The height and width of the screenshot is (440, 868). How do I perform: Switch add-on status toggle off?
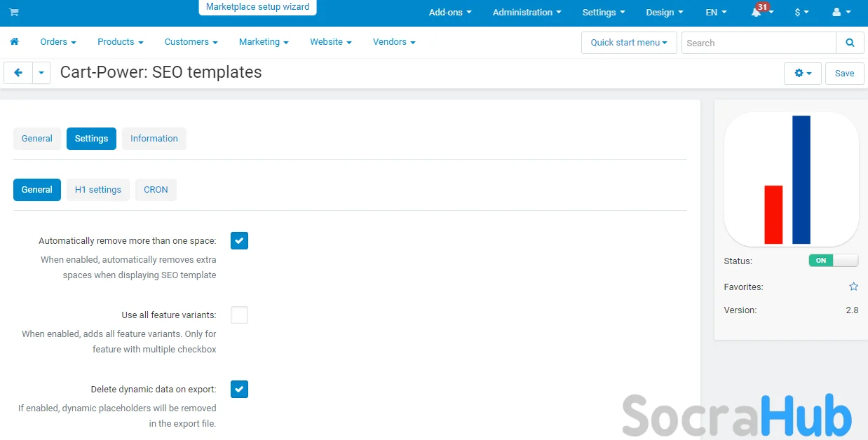(833, 261)
